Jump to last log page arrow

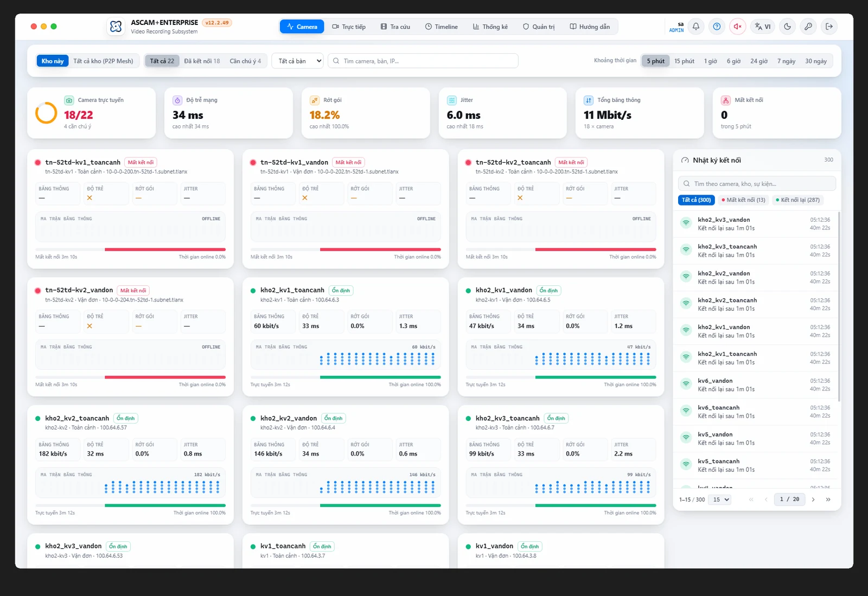828,499
